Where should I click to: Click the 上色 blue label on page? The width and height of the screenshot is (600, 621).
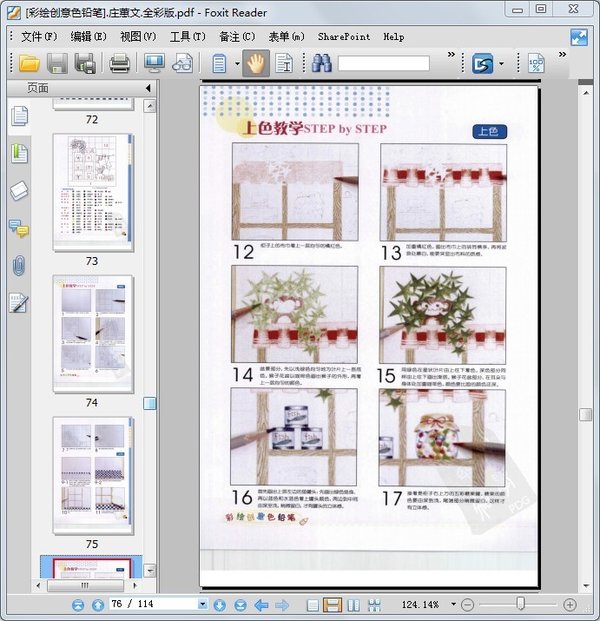tap(489, 131)
